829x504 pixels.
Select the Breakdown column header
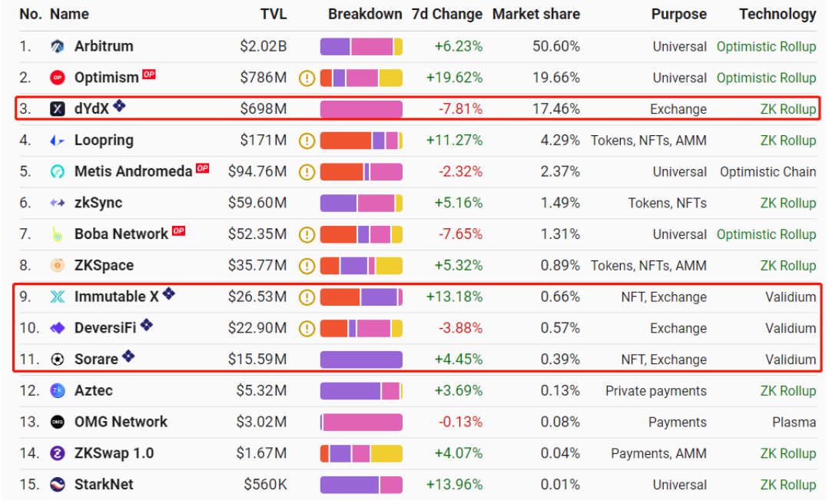pos(365,15)
